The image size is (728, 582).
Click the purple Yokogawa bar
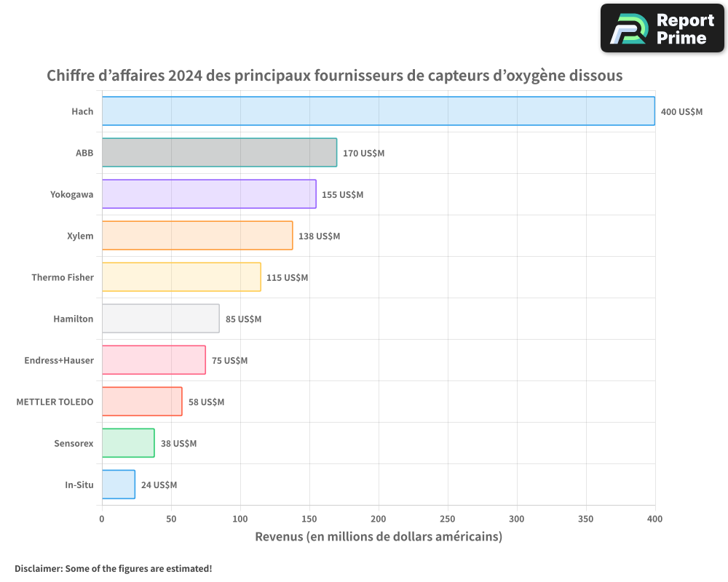click(x=209, y=194)
